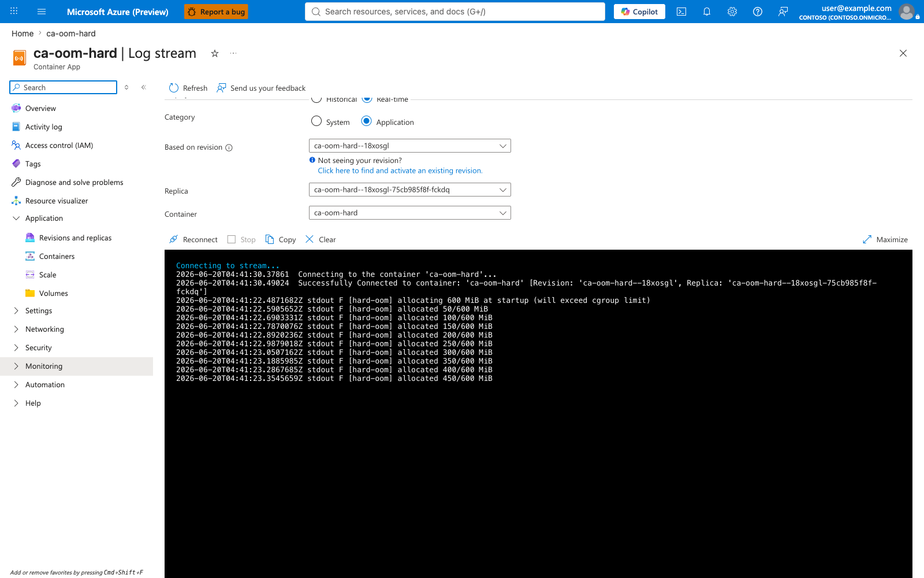The height and width of the screenshot is (578, 924).
Task: Focus the global search resources field
Action: click(x=455, y=12)
